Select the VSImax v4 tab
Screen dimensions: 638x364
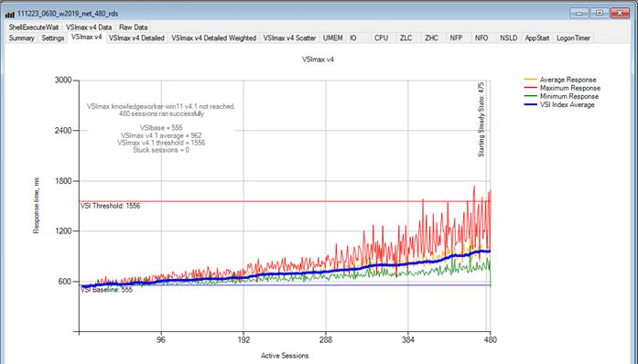tap(86, 37)
